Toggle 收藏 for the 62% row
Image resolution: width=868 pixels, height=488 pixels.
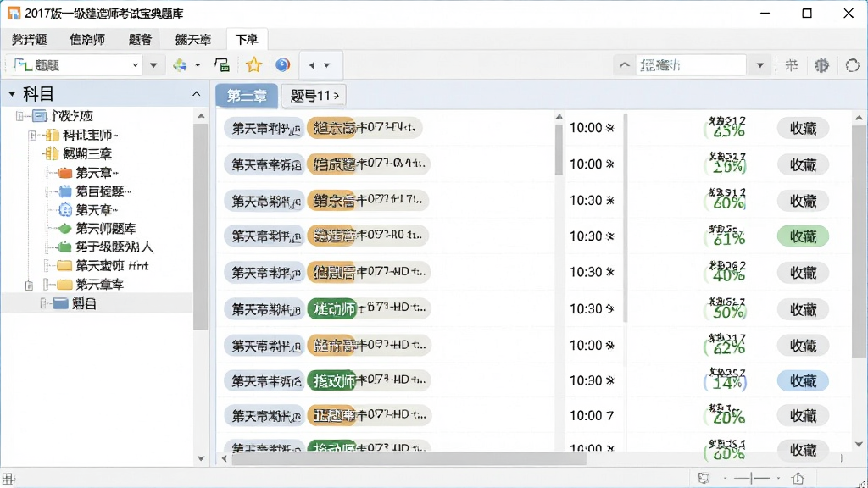click(x=803, y=346)
